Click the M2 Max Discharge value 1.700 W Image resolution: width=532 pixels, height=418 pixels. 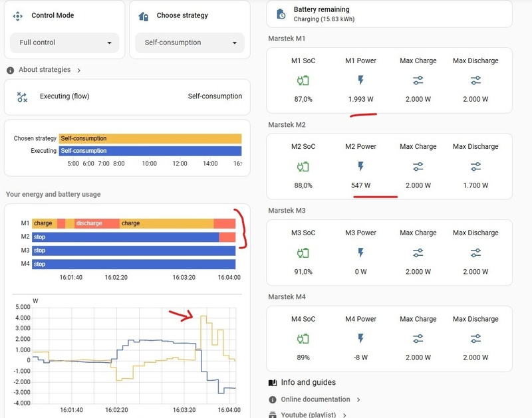point(475,185)
